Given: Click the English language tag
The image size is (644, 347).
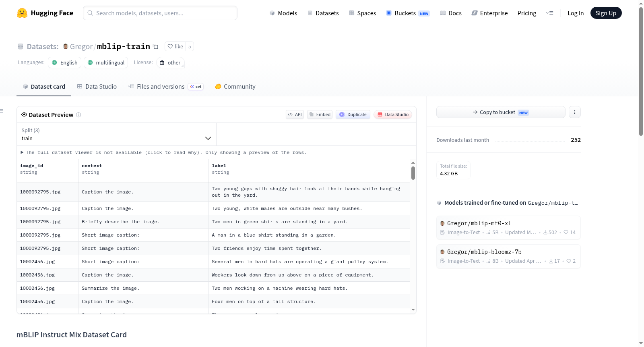Looking at the screenshot, I should pos(65,62).
